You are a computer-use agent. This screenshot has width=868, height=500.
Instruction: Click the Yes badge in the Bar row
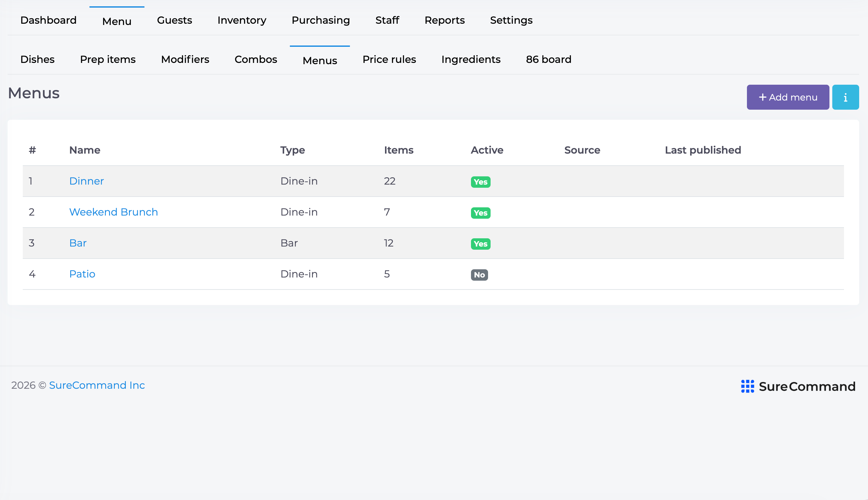[480, 244]
